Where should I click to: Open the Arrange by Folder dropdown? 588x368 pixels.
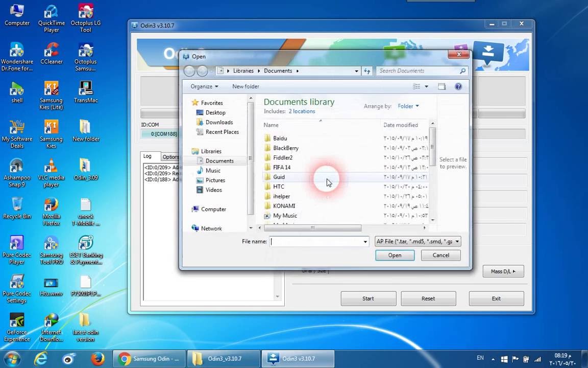408,106
